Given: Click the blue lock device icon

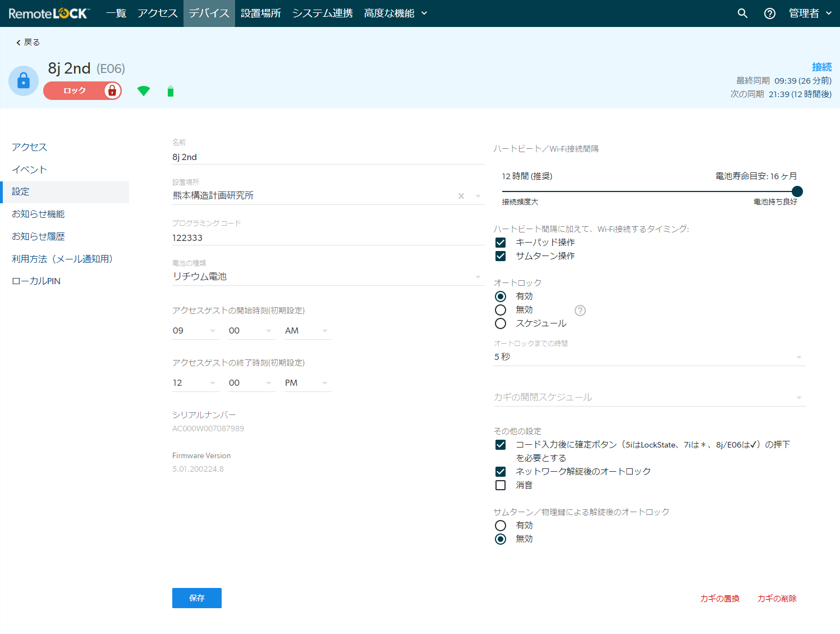Looking at the screenshot, I should click(x=24, y=81).
